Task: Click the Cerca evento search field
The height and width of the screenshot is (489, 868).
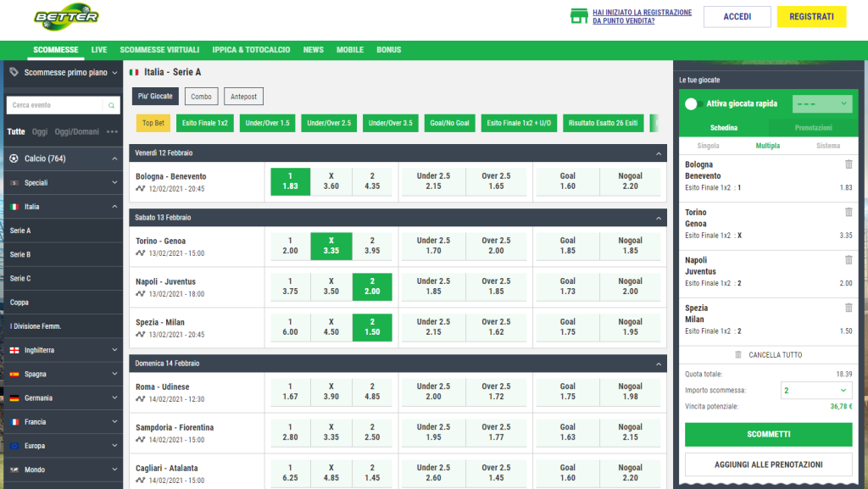Action: coord(54,105)
